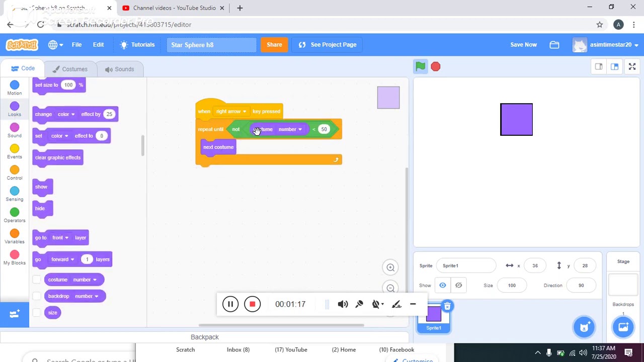Open the File menu
644x362 pixels.
click(76, 45)
